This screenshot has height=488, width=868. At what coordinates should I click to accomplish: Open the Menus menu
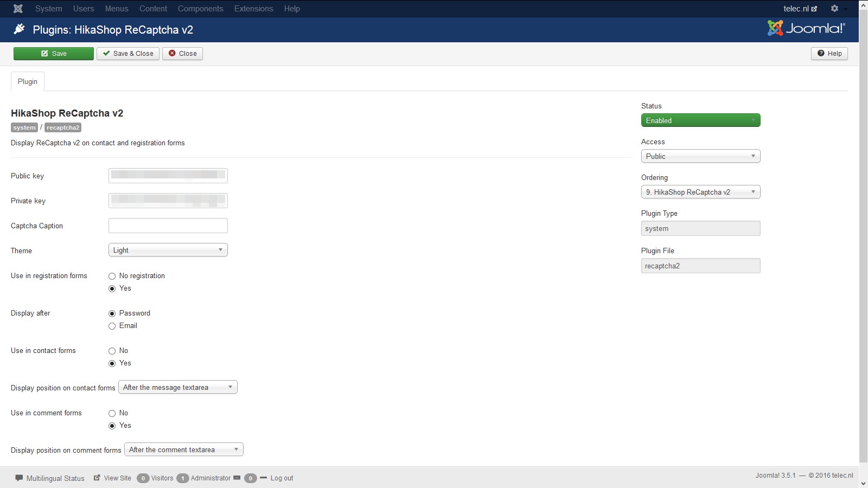117,9
